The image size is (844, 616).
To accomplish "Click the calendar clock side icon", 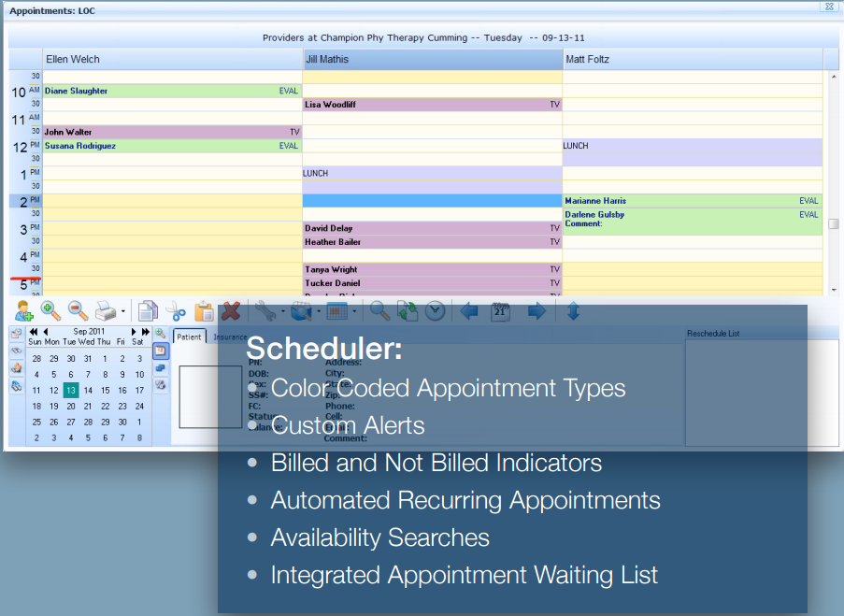I will pyautogui.click(x=17, y=334).
